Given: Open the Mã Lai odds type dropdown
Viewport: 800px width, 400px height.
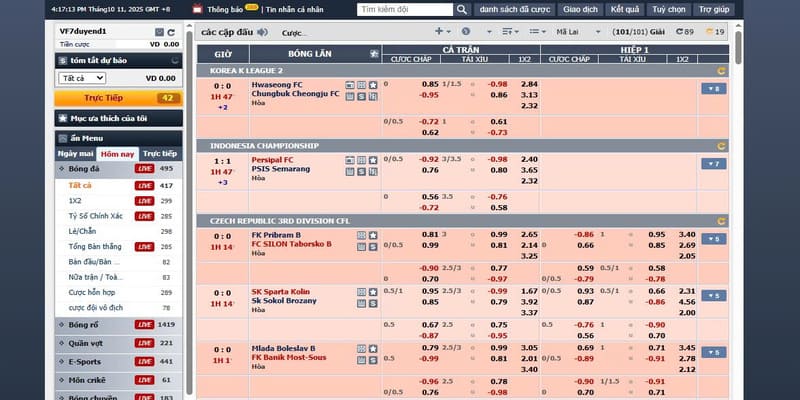Looking at the screenshot, I should [578, 32].
